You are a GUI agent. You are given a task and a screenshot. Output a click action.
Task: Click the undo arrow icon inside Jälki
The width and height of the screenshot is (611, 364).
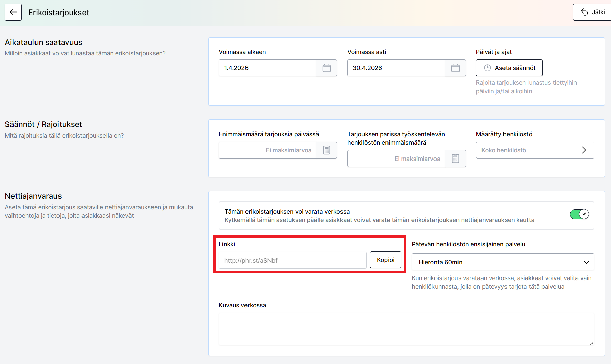click(584, 11)
